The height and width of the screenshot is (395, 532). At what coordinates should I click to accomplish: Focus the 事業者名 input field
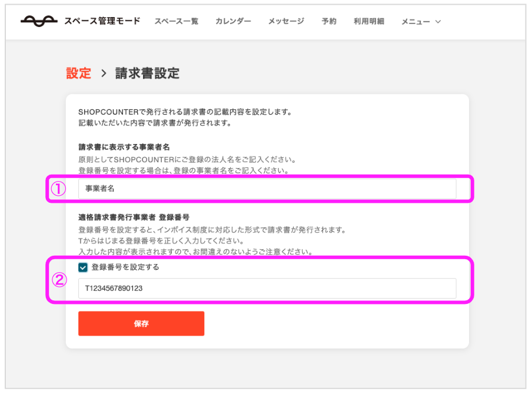coord(267,189)
